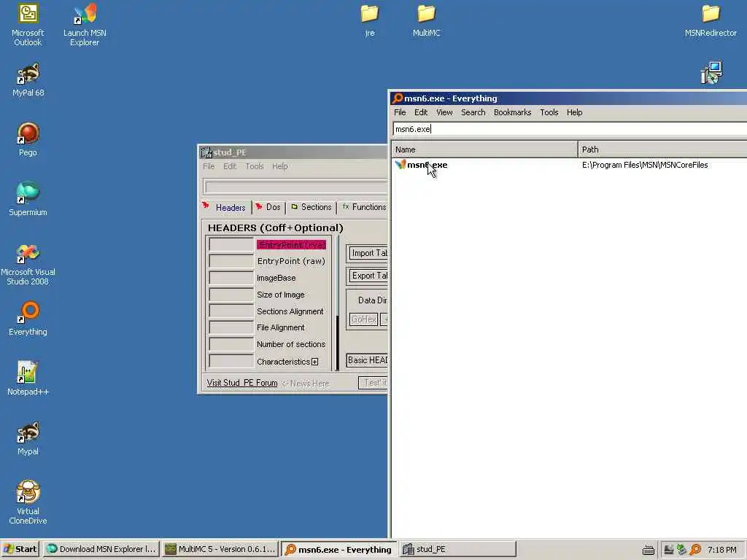
Task: Select the Mypal raccoon desktop icon
Action: coord(28,438)
